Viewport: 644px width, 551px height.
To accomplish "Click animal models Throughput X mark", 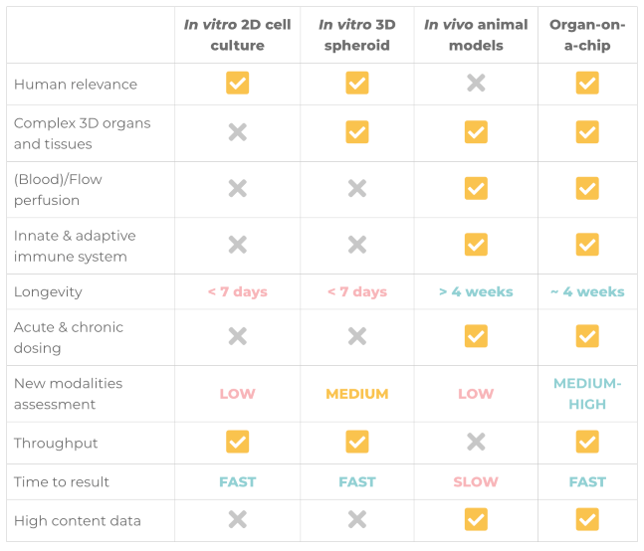I will [476, 442].
